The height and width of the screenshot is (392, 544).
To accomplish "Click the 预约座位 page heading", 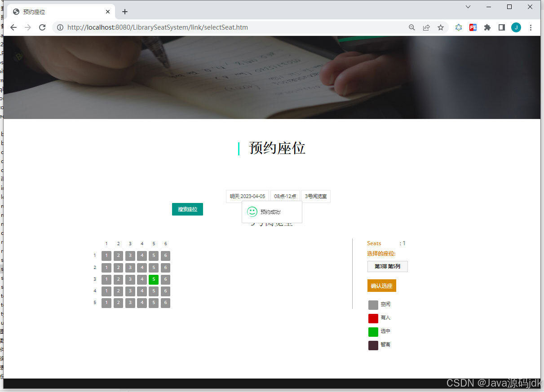I will tap(277, 148).
